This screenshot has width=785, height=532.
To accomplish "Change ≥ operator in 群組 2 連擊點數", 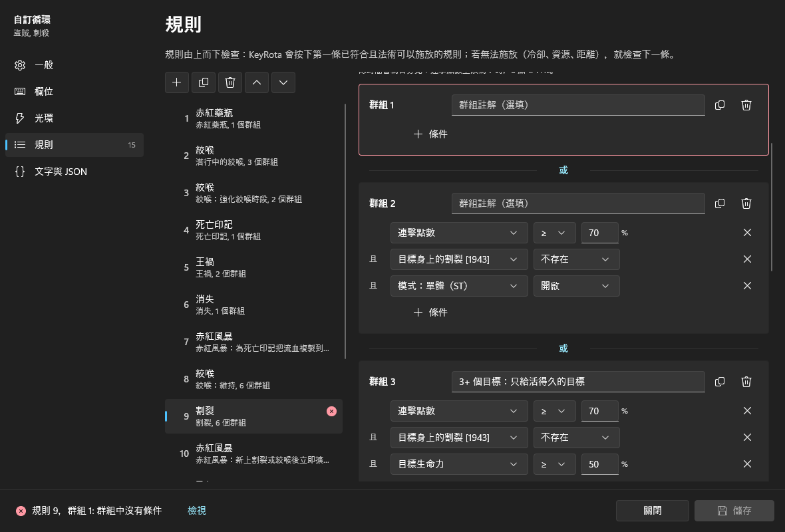I will (x=554, y=233).
